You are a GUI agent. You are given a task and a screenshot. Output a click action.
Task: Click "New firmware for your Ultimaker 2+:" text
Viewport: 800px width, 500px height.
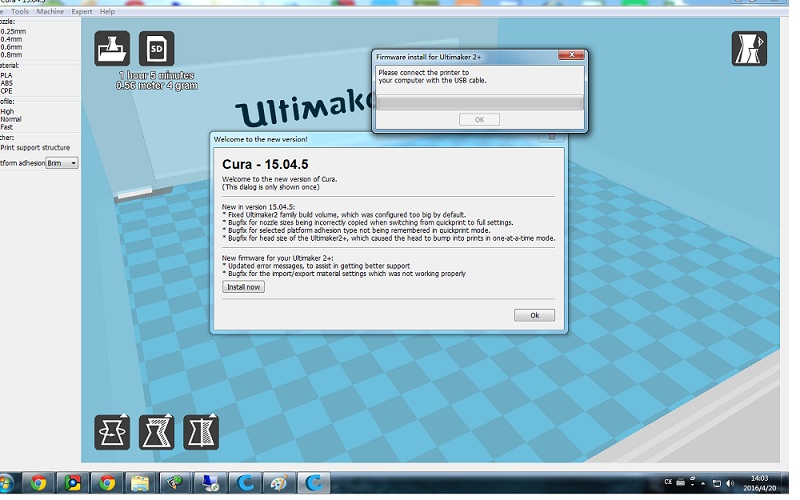coord(278,258)
